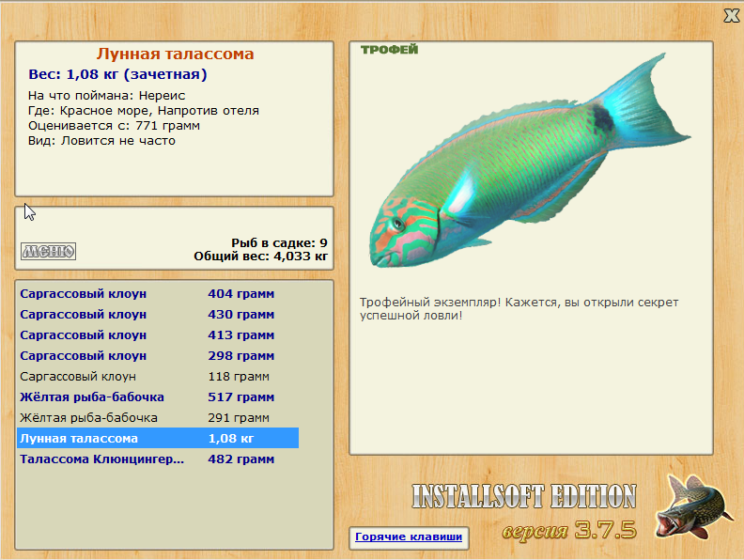Click the версия 3.7.5 label
The width and height of the screenshot is (744, 560).
click(569, 530)
